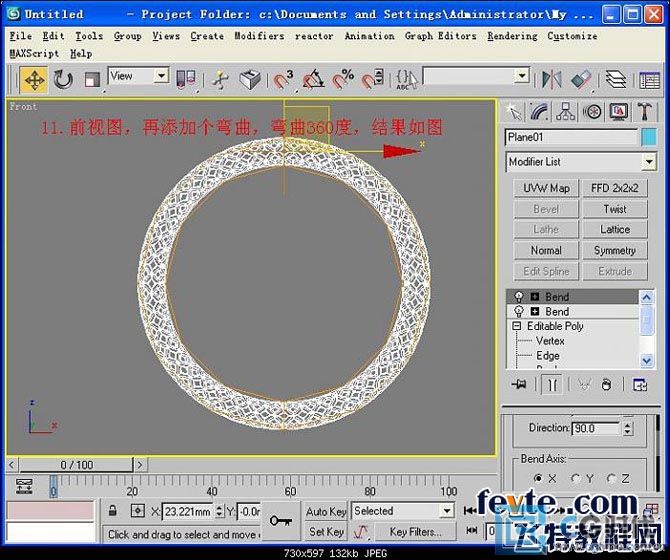Switch to the Utilities panel

tap(645, 112)
